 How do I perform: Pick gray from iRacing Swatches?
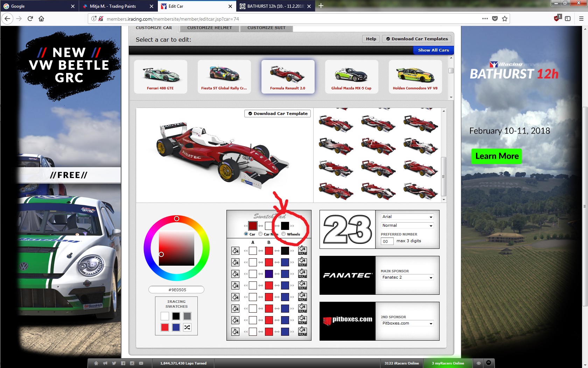(x=187, y=316)
